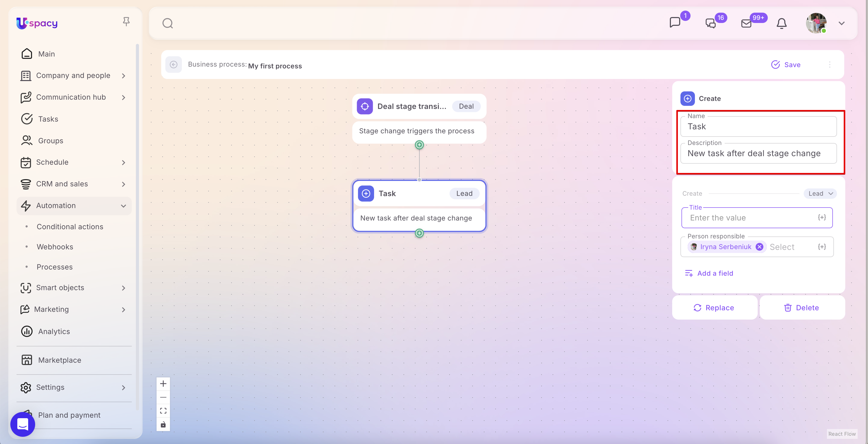Screen dimensions: 868x444
Task: Open the three-dot process options menu
Action: click(x=830, y=64)
